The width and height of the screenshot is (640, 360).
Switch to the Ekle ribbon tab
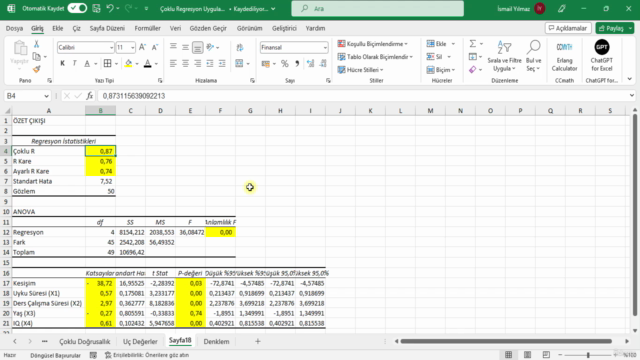[x=58, y=28]
